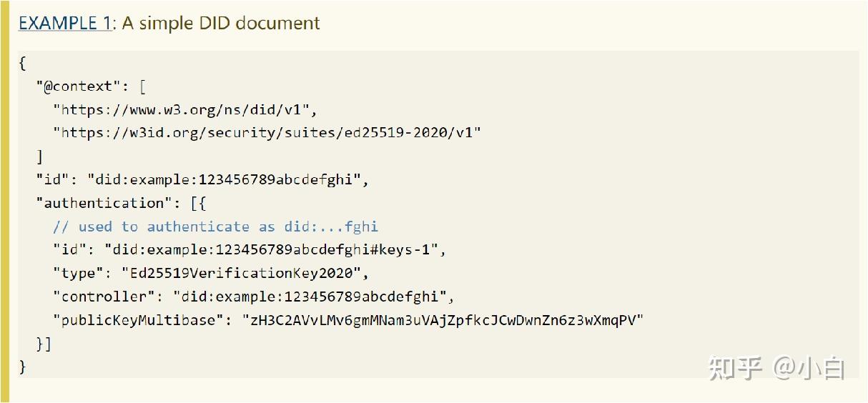Click the blue comment about authenticating
This screenshot has height=403, width=868.
(x=215, y=227)
